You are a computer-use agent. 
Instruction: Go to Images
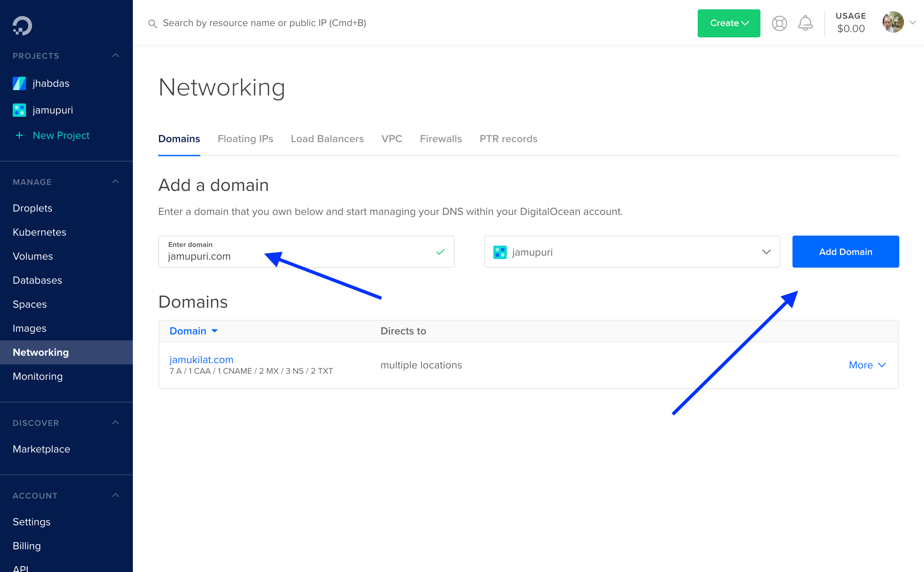pyautogui.click(x=29, y=328)
